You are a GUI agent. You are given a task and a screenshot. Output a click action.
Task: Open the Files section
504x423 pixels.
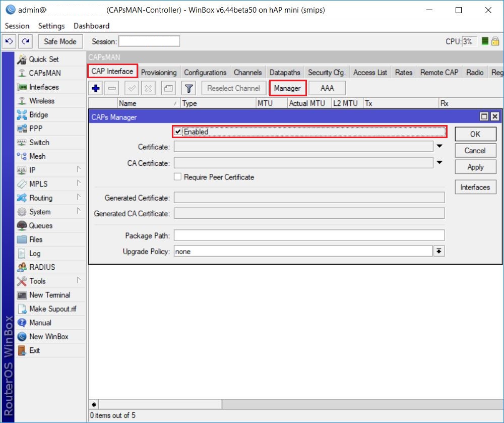(36, 239)
